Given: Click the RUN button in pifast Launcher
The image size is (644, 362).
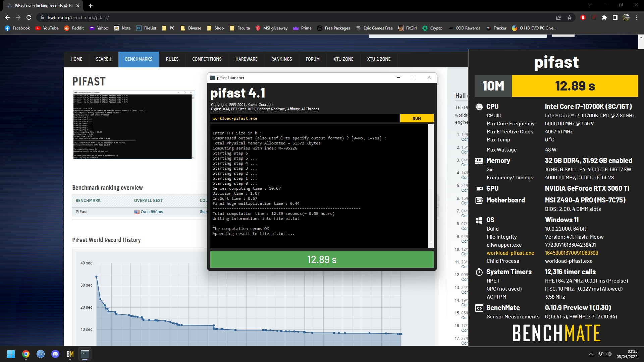Looking at the screenshot, I should point(417,118).
